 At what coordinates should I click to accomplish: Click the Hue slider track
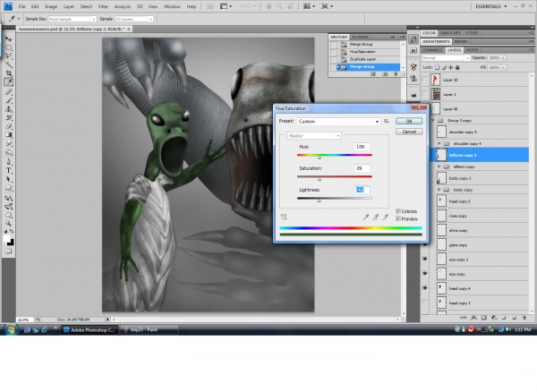(335, 155)
